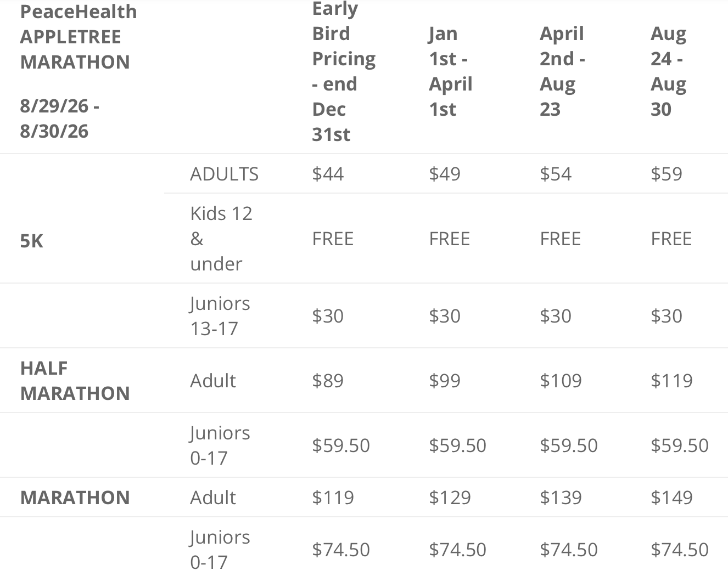728x576 pixels.
Task: Click the April 2nd - Aug 23 header
Action: pyautogui.click(x=562, y=71)
